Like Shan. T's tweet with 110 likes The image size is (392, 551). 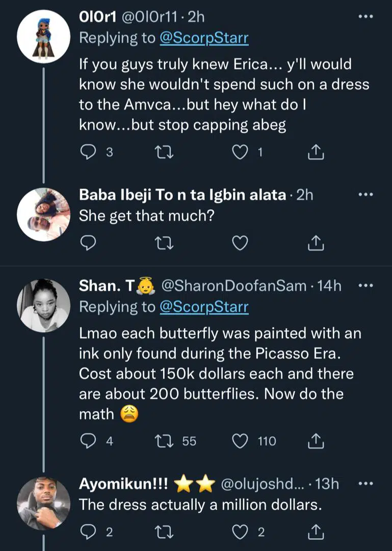[x=240, y=441]
